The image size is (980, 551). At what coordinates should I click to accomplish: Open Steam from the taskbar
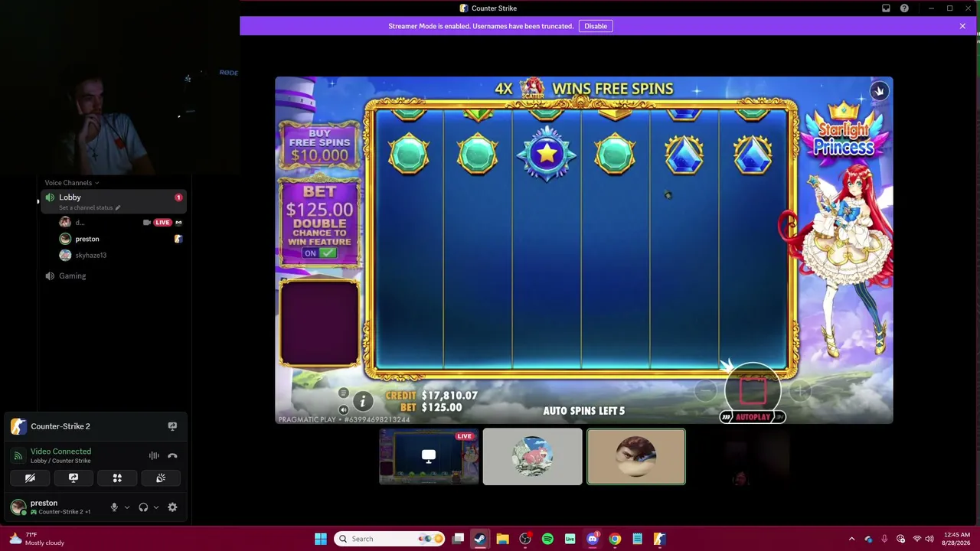479,539
